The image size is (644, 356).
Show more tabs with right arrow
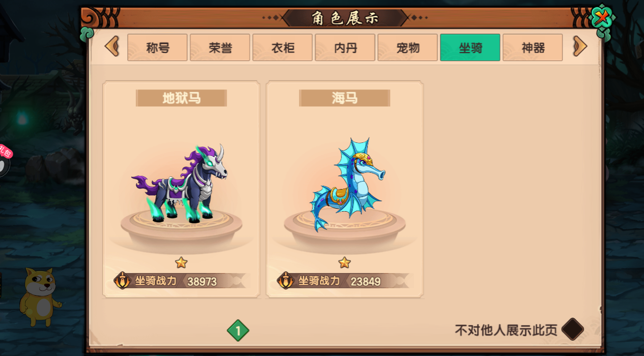(580, 47)
